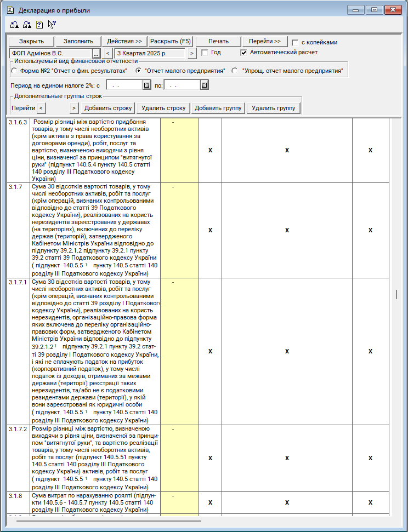Click the window icon in the title bar
Image resolution: width=408 pixels, height=532 pixels.
[10, 10]
